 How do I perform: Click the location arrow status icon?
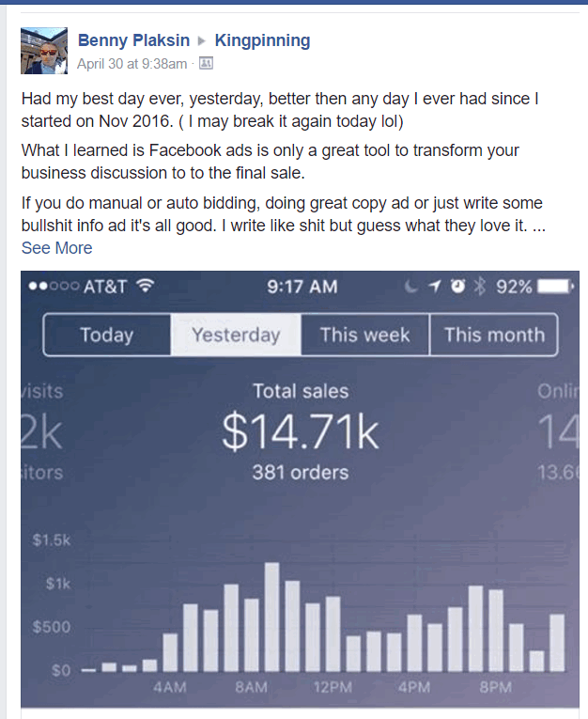pyautogui.click(x=435, y=287)
